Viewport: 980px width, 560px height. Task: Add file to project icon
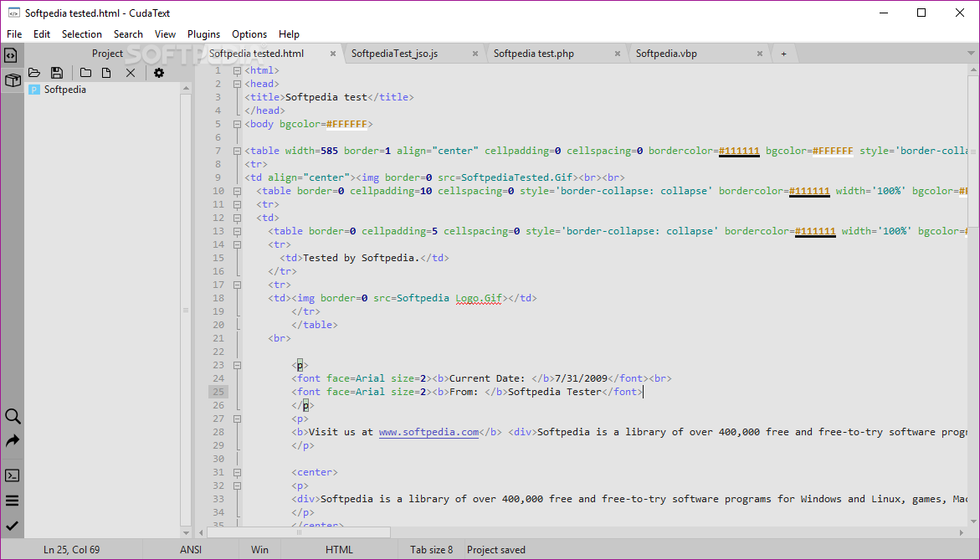(x=106, y=73)
